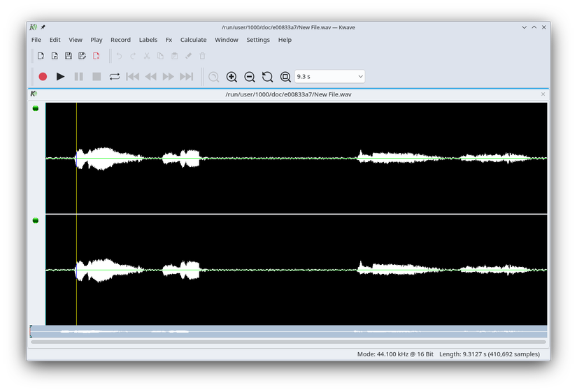
Task: Jump to the start of the signal
Action: (x=132, y=76)
